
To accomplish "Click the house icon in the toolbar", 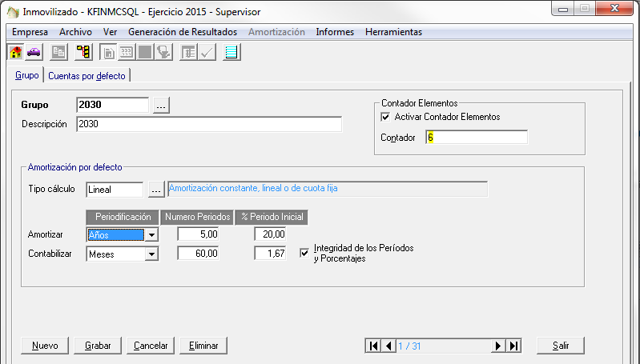I will [15, 53].
